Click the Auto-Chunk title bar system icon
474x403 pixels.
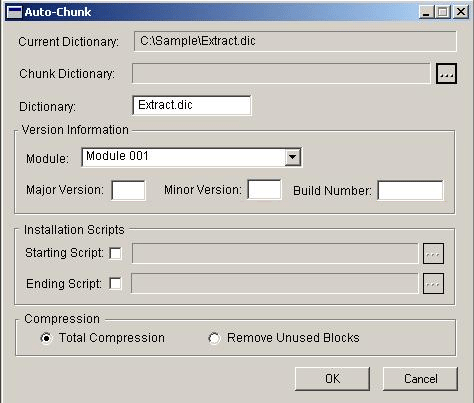(14, 12)
